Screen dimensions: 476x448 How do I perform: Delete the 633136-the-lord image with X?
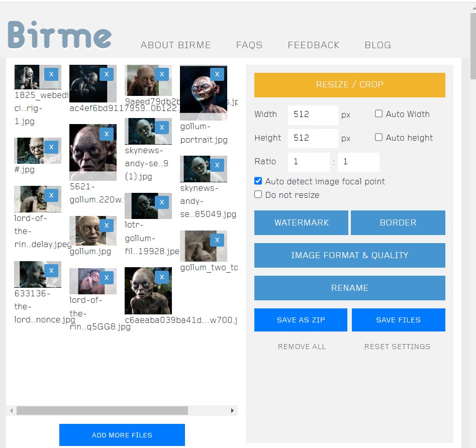[51, 271]
